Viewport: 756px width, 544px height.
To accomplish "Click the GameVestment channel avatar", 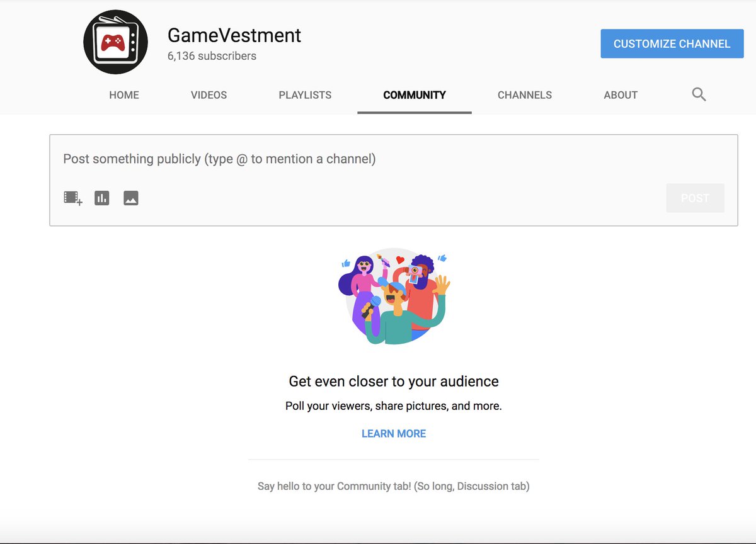I will 115,43.
